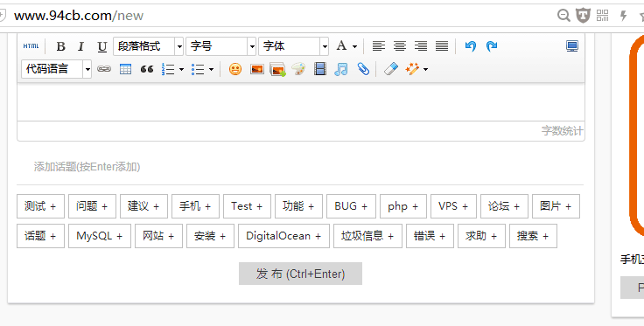Insert a table

pyautogui.click(x=125, y=69)
